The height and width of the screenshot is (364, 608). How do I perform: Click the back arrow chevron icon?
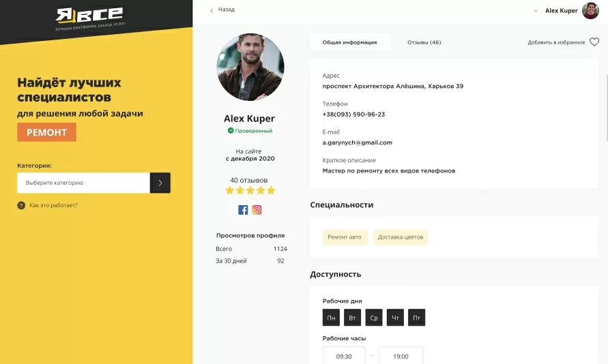(x=212, y=10)
